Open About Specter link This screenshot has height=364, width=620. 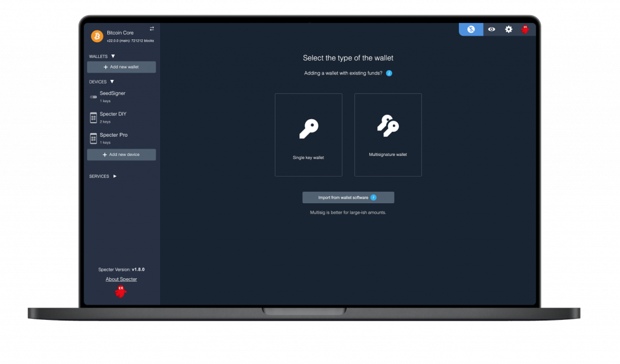(x=121, y=279)
